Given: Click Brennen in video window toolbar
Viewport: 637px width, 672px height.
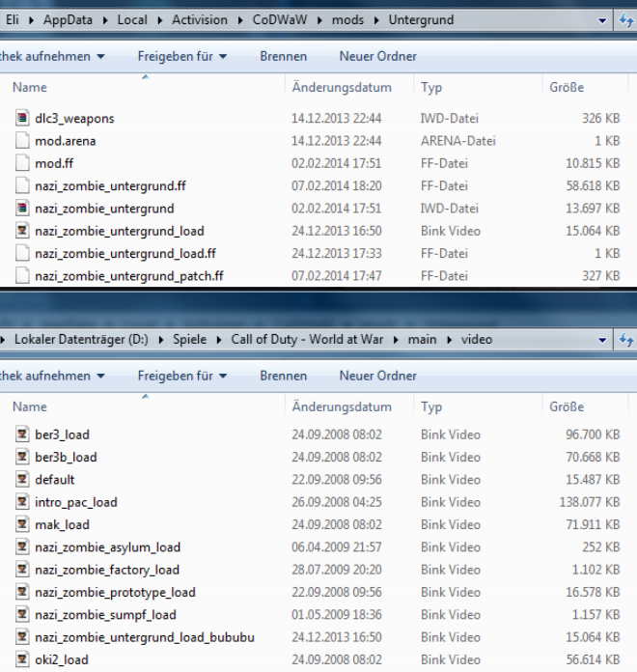Looking at the screenshot, I should click(283, 376).
